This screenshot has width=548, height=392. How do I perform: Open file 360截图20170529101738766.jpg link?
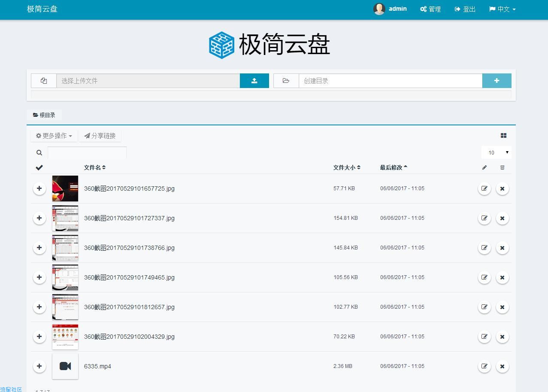[129, 248]
